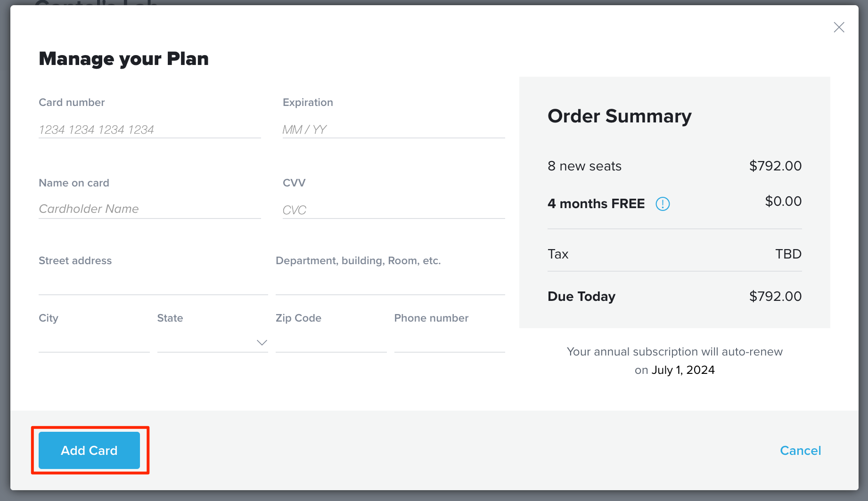Click the Cardholder Name input
Viewport: 868px width, 501px height.
pos(150,209)
